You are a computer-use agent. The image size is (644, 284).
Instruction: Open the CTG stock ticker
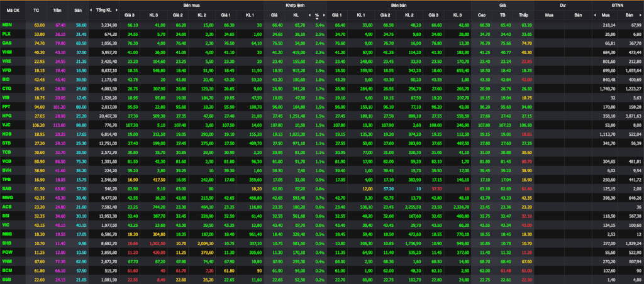(x=6, y=88)
